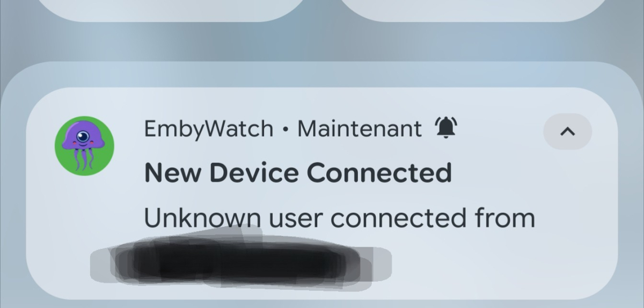Tap the green circle edge of the app icon

coord(59,146)
